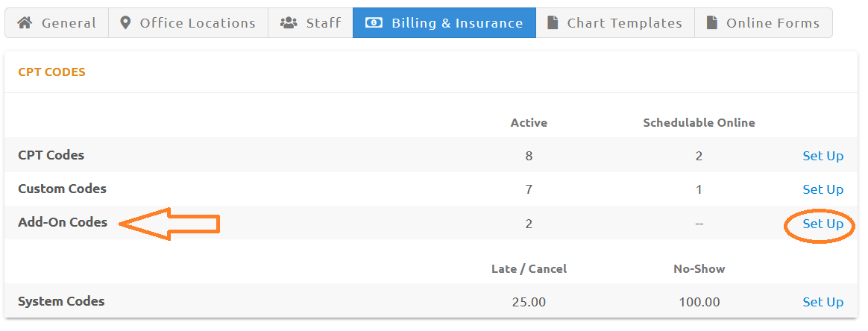
Task: Click the 25.00 Late / Cancel fee
Action: [529, 302]
